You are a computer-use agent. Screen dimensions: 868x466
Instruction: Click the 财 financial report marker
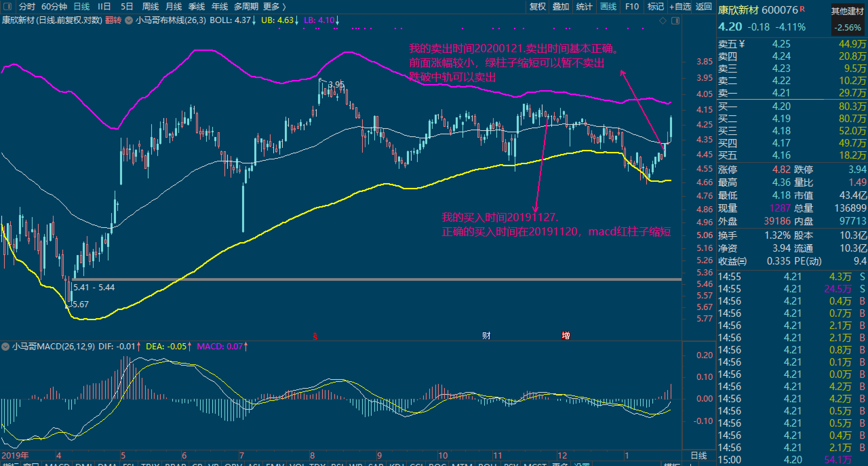coord(486,336)
